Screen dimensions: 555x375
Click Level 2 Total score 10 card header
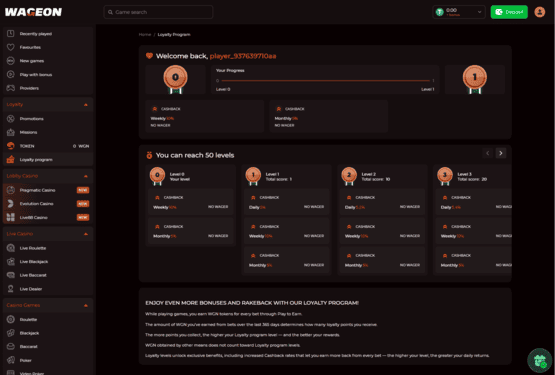382,176
